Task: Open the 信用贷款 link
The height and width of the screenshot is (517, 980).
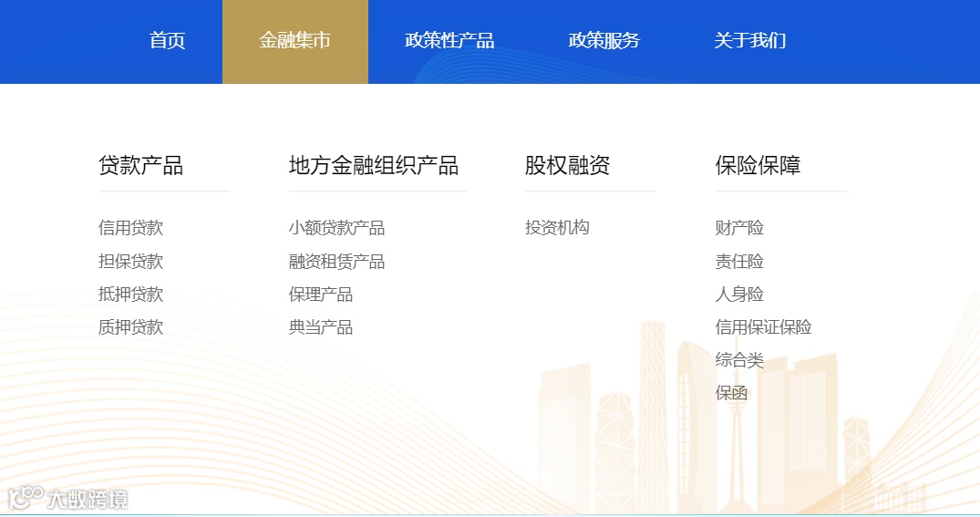Action: coord(130,228)
